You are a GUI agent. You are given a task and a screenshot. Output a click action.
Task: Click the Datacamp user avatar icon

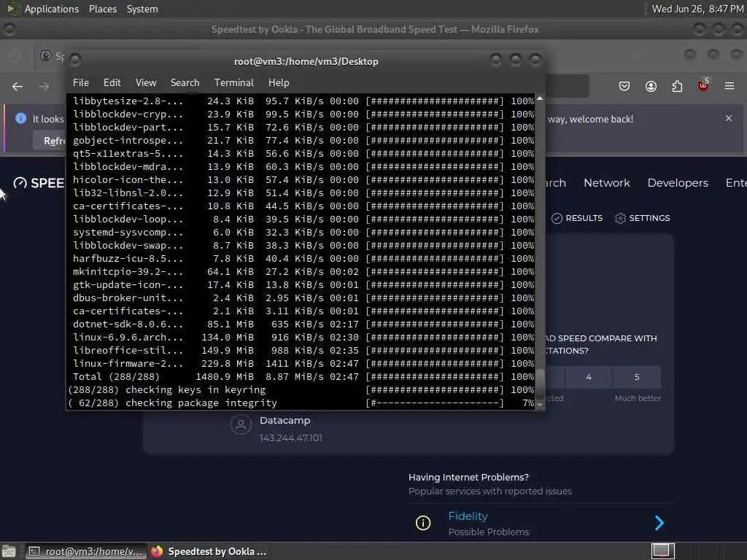tap(241, 425)
